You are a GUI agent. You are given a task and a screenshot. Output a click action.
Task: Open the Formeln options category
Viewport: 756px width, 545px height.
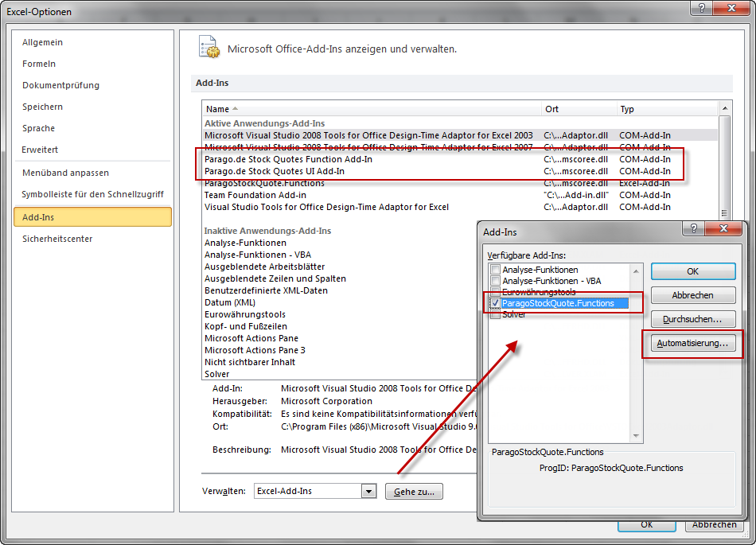(39, 64)
